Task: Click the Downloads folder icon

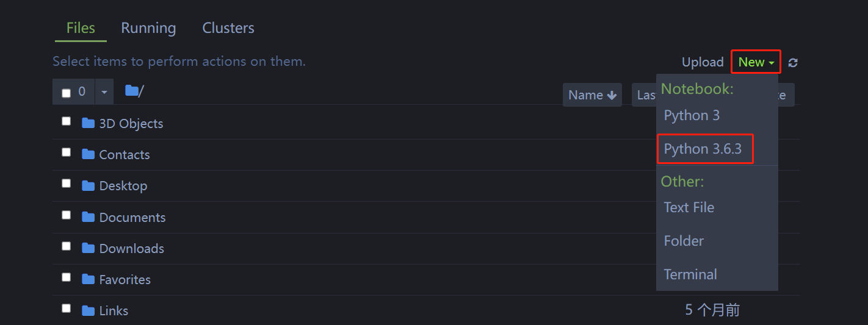Action: point(88,248)
